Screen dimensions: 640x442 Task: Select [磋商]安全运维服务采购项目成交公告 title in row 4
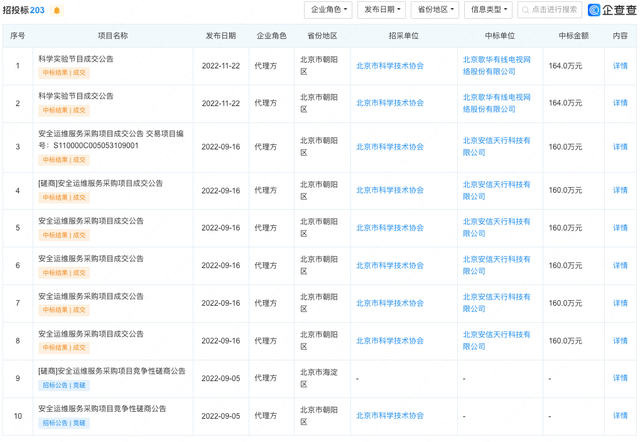(x=100, y=184)
